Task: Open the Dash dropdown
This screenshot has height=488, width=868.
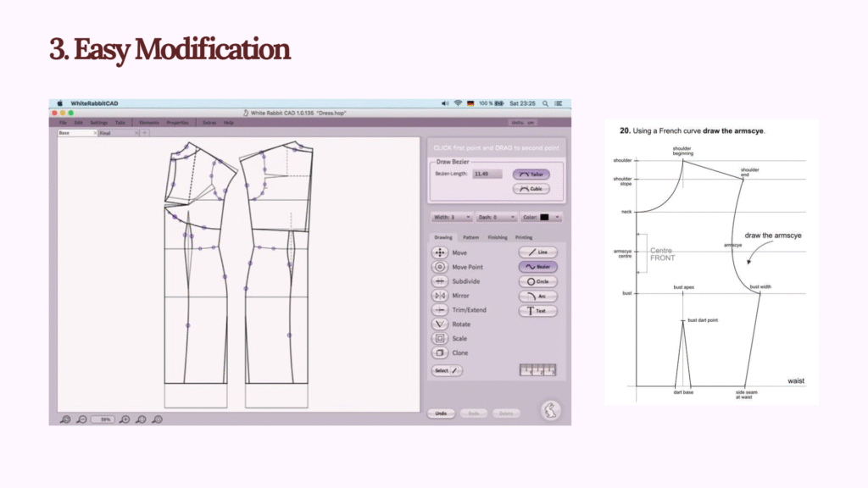Action: [496, 217]
